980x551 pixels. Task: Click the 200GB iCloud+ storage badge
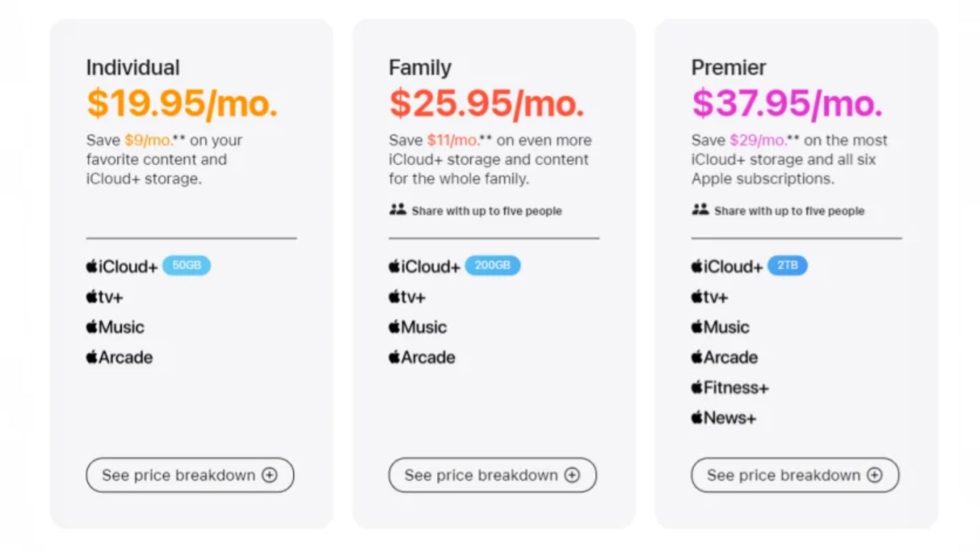pyautogui.click(x=493, y=265)
